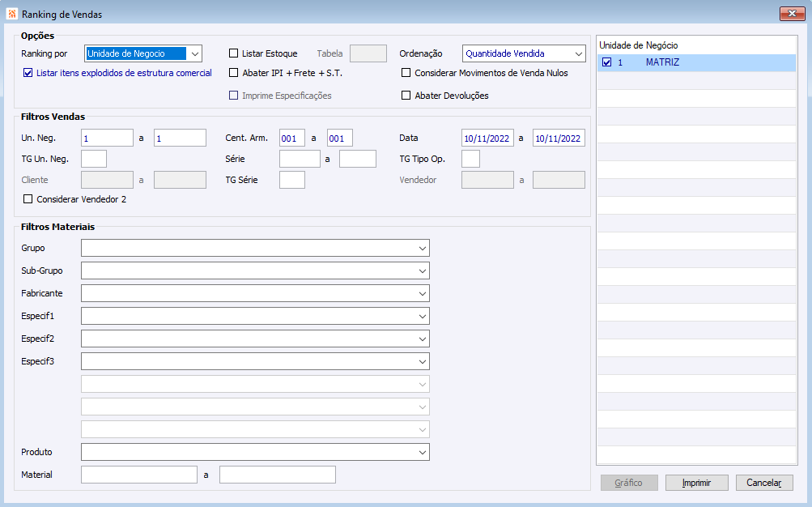This screenshot has width=812, height=507.
Task: Click the Material start field
Action: click(138, 475)
